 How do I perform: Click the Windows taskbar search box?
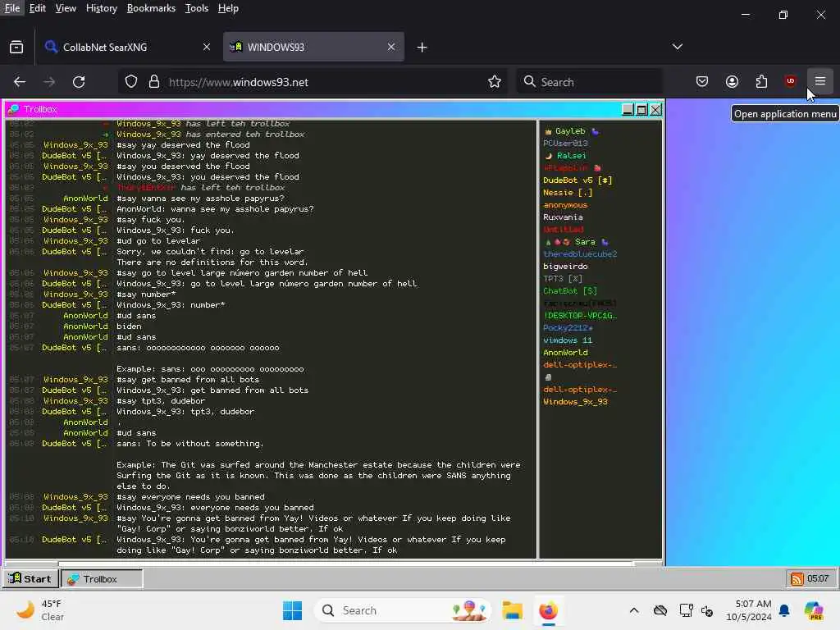pos(402,610)
